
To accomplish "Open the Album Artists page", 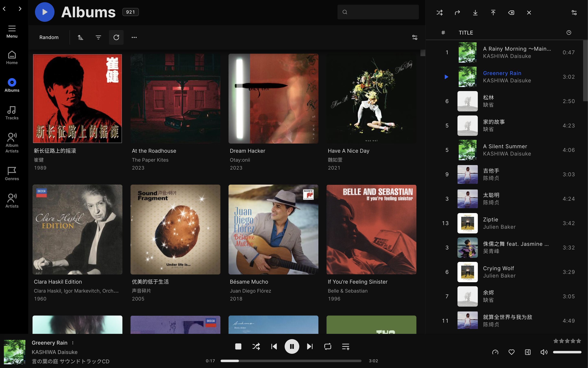I will coord(12,143).
